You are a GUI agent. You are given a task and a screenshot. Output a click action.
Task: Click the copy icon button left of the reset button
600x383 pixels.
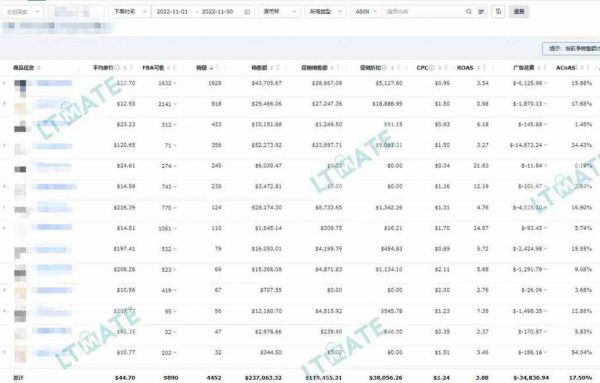(498, 11)
